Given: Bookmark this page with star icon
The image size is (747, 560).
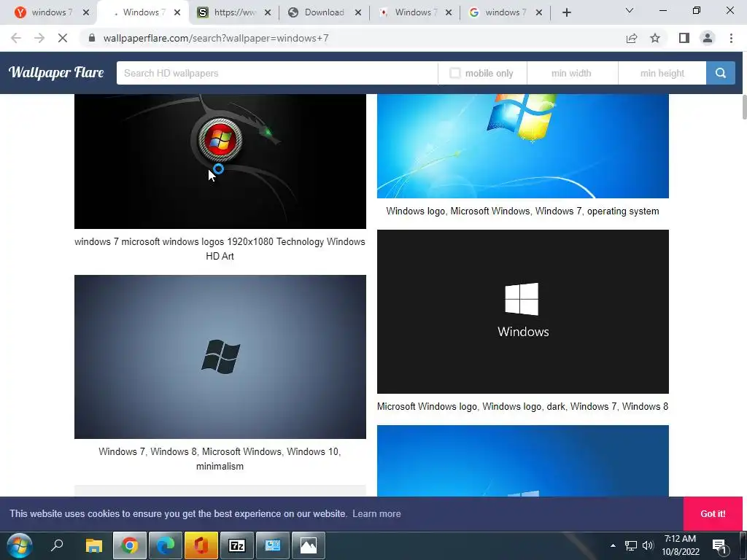Looking at the screenshot, I should click(655, 38).
